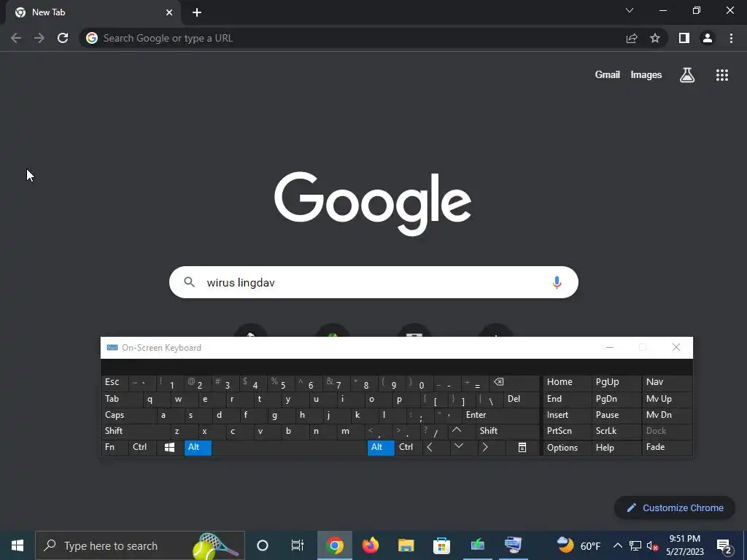Click the taskbar search box
The height and width of the screenshot is (560, 747).
pyautogui.click(x=140, y=545)
